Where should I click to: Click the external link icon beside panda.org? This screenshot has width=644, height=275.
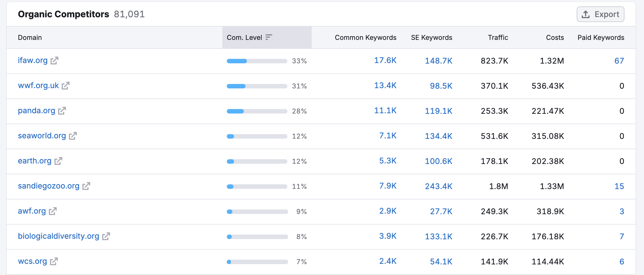click(62, 111)
